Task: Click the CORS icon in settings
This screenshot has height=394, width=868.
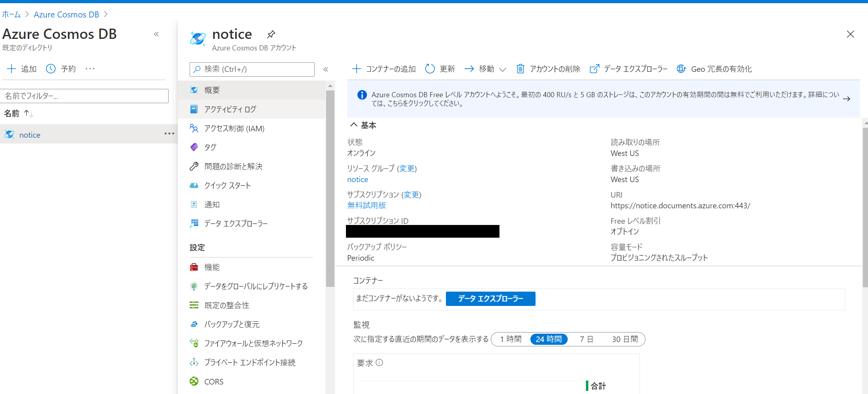Action: tap(194, 381)
